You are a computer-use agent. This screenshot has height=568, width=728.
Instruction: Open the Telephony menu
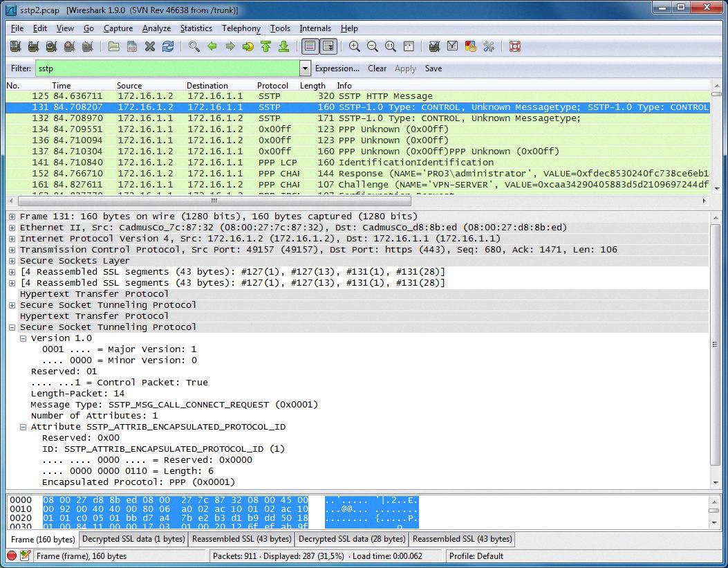tap(241, 28)
